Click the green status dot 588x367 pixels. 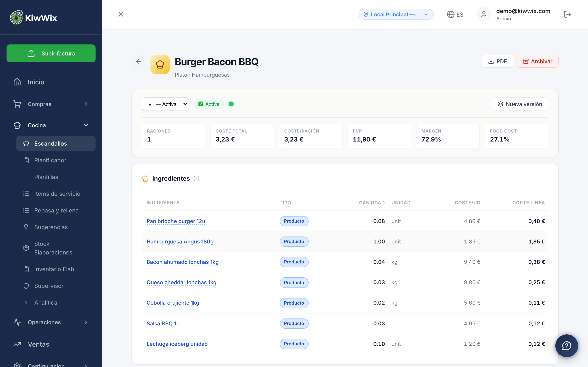tap(231, 104)
